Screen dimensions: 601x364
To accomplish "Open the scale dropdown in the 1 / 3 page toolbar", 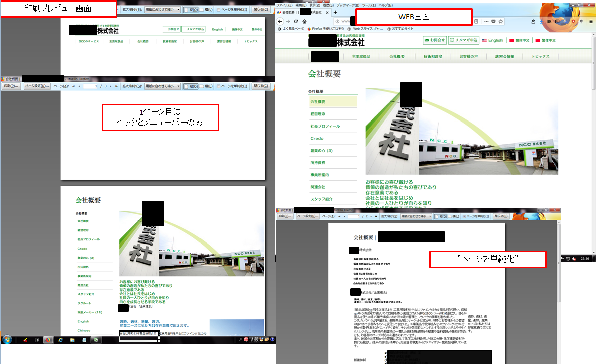I will pyautogui.click(x=162, y=86).
